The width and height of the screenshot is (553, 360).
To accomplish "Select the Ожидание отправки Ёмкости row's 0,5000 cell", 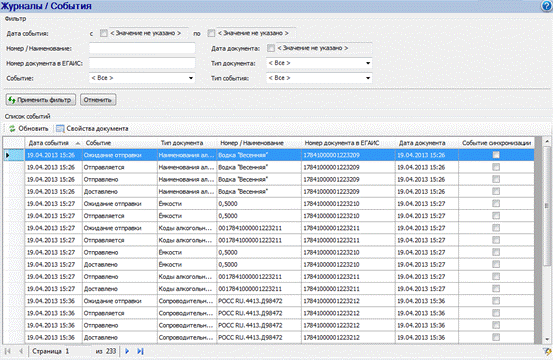I will pos(259,204).
